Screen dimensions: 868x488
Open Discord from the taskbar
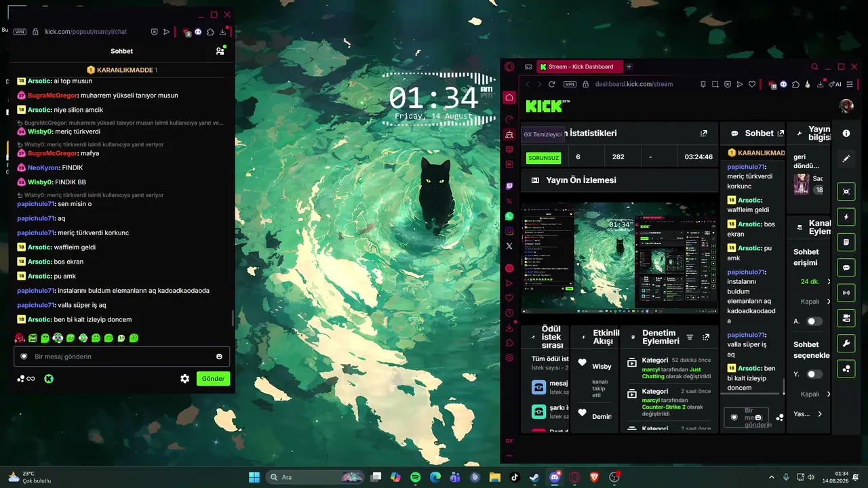(555, 477)
